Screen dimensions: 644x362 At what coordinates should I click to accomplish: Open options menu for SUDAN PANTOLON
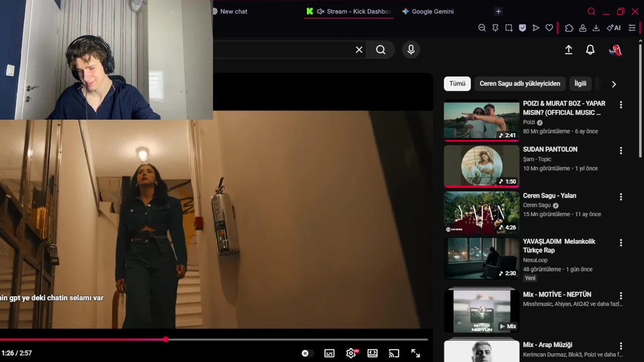621,150
